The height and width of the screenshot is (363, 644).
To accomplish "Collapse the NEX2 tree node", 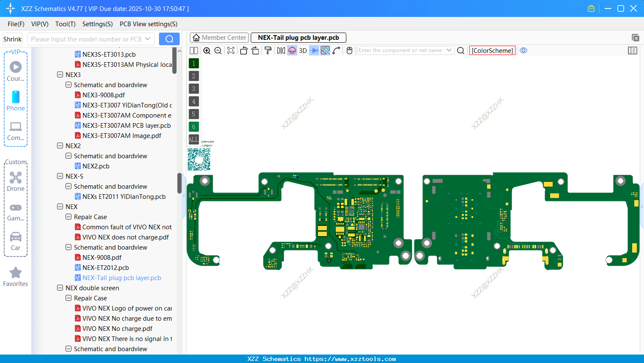I will click(60, 146).
